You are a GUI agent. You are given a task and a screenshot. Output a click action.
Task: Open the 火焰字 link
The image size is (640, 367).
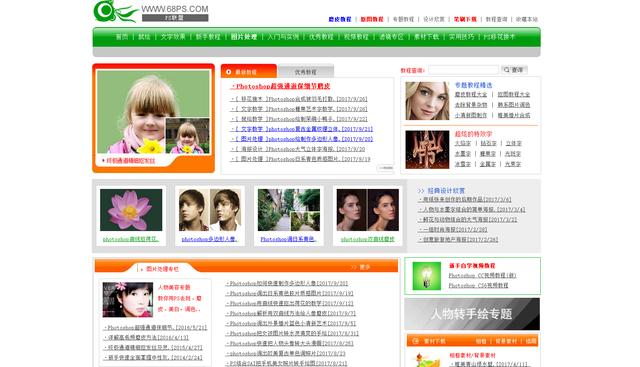pos(463,143)
